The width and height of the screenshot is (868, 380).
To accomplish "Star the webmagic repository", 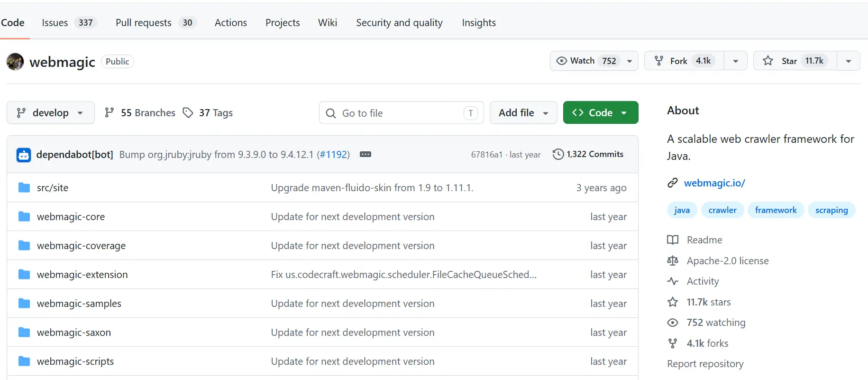I will [795, 61].
